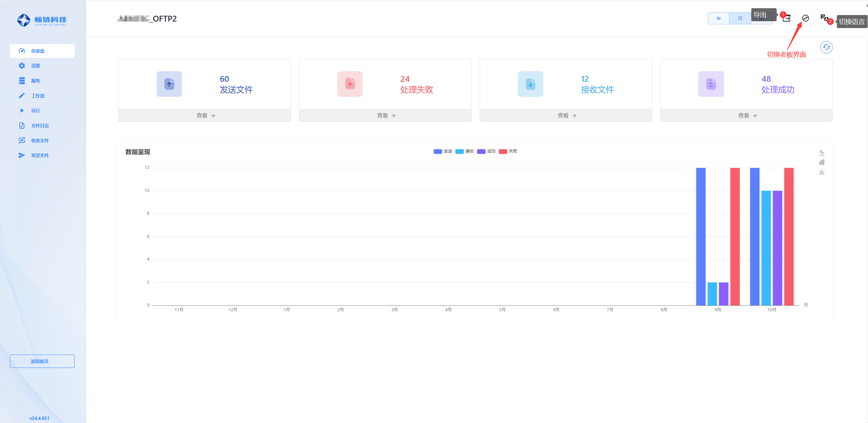
Task: Download the chart as image icon
Action: [821, 172]
